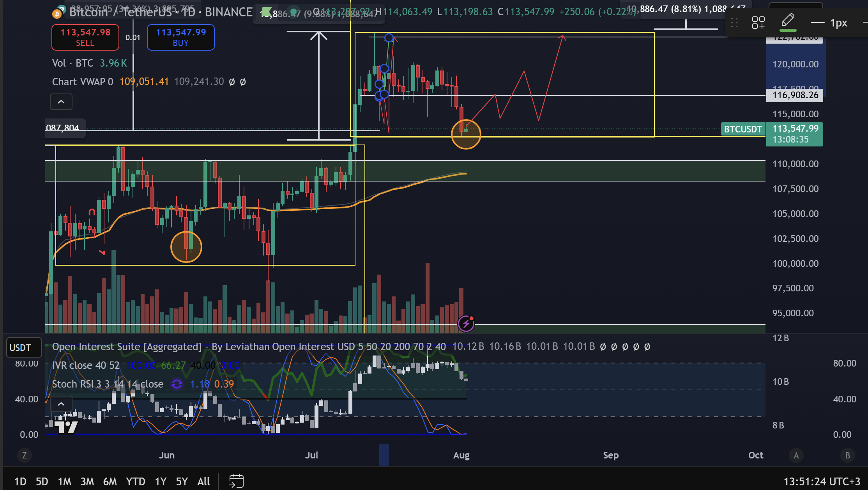Select the YTD time range tab
The image size is (868, 490).
point(135,481)
